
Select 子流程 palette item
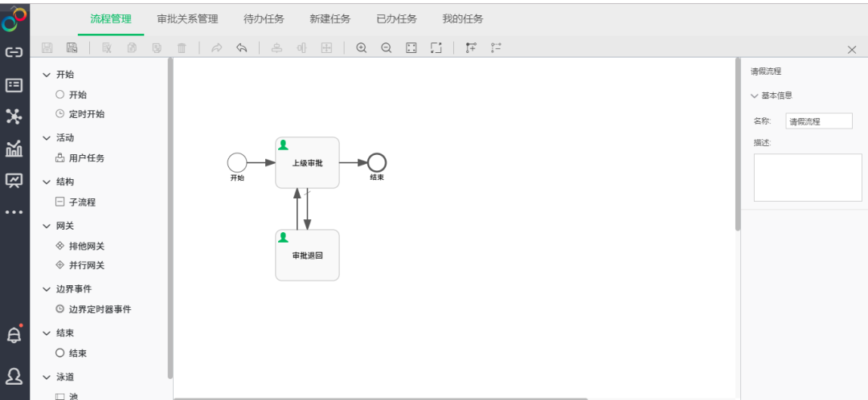[x=76, y=202]
